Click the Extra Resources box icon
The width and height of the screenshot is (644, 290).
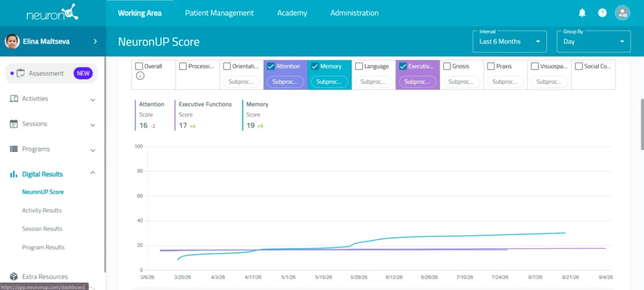pyautogui.click(x=14, y=276)
